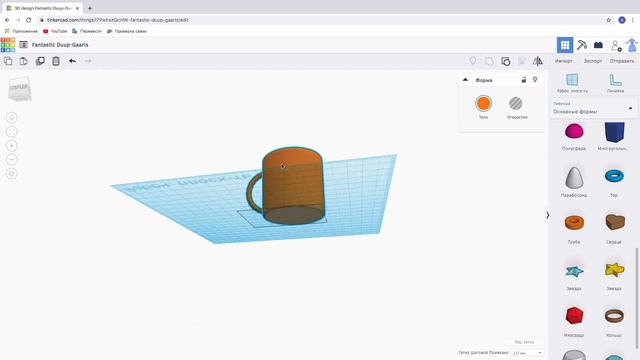Delete selection with the trash icon
Viewport: 640px width, 360px height.
(56, 61)
